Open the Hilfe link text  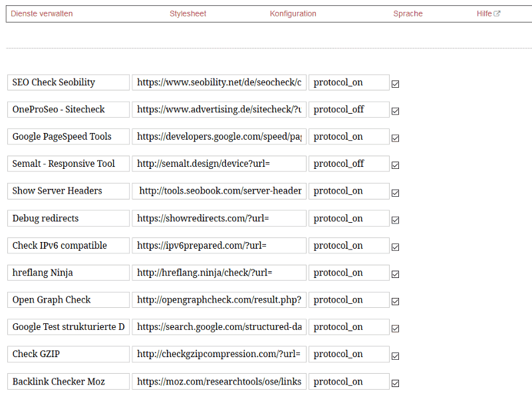point(484,13)
